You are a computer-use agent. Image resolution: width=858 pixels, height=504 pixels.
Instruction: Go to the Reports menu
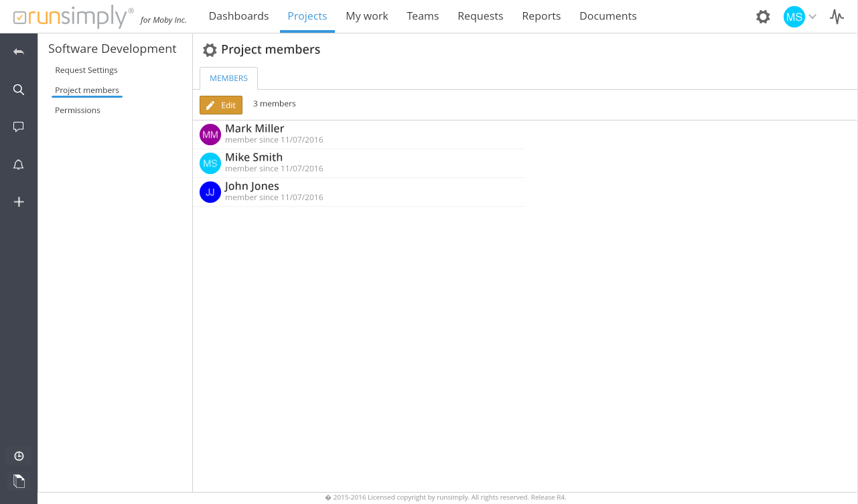[x=541, y=16]
